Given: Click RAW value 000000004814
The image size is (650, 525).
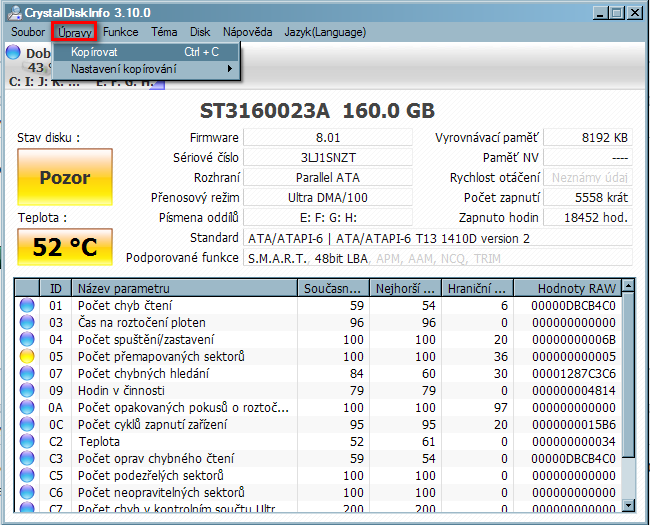Looking at the screenshot, I should coord(574,391).
